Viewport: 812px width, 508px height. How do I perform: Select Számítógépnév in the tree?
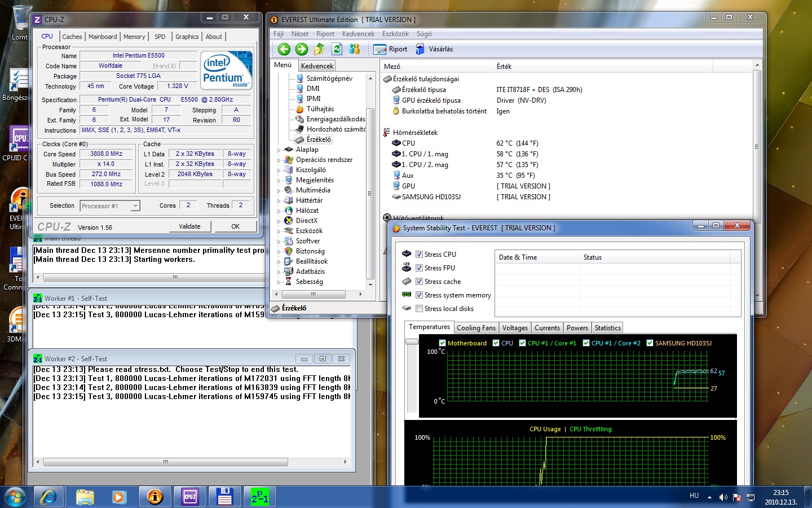[329, 78]
